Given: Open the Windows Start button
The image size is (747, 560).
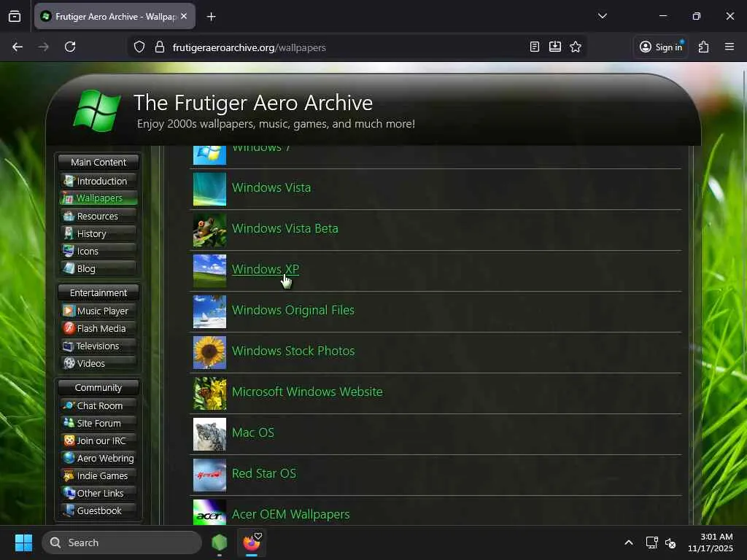Looking at the screenshot, I should (23, 542).
